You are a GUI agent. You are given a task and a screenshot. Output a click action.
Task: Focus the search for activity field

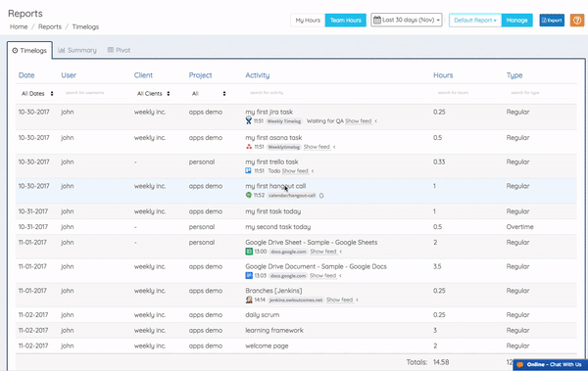coord(335,93)
